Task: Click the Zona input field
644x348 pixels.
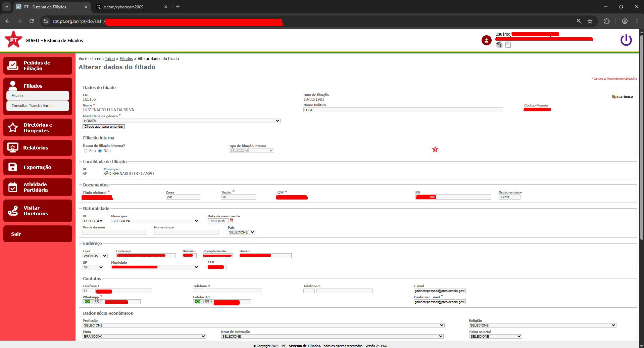Action: point(183,197)
